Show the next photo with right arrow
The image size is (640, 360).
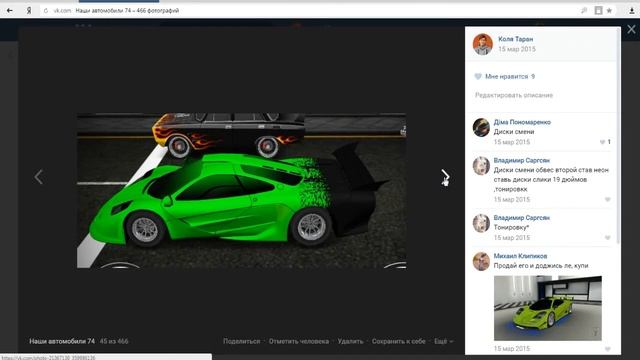coord(445,177)
